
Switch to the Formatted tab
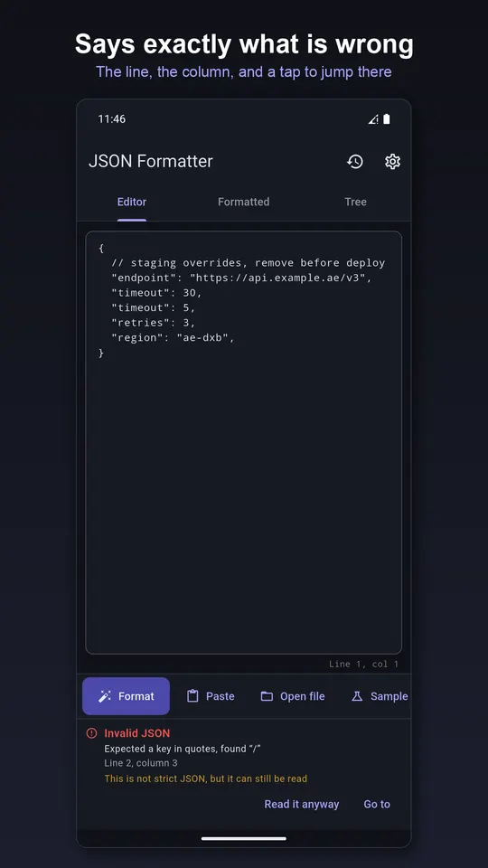pos(243,202)
